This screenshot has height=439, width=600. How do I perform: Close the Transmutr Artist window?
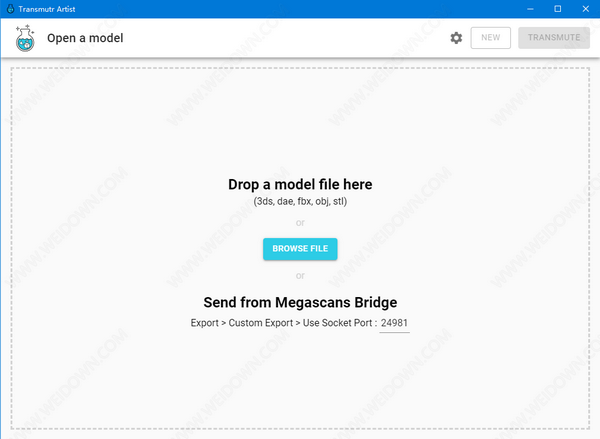click(x=585, y=8)
